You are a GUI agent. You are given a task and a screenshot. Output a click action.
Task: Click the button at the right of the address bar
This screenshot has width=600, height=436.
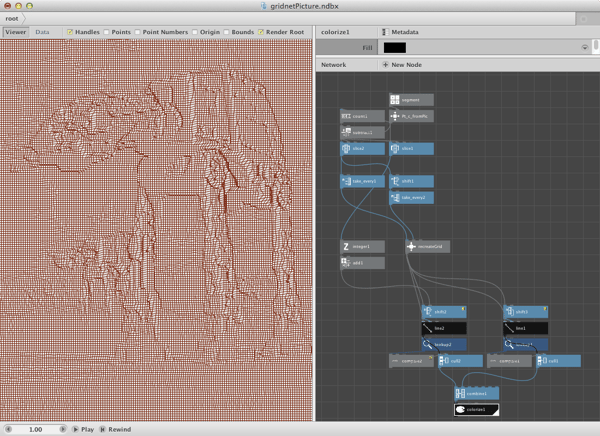pos(584,18)
